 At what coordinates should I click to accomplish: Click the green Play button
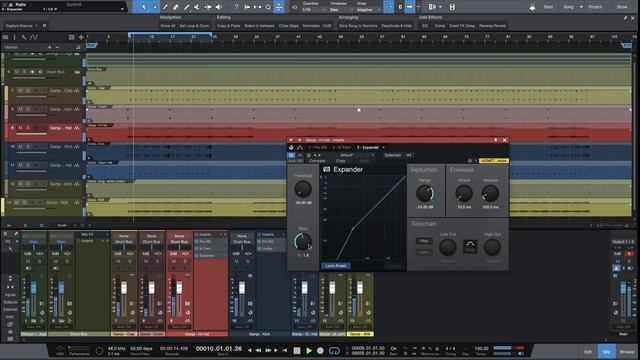[x=309, y=351]
